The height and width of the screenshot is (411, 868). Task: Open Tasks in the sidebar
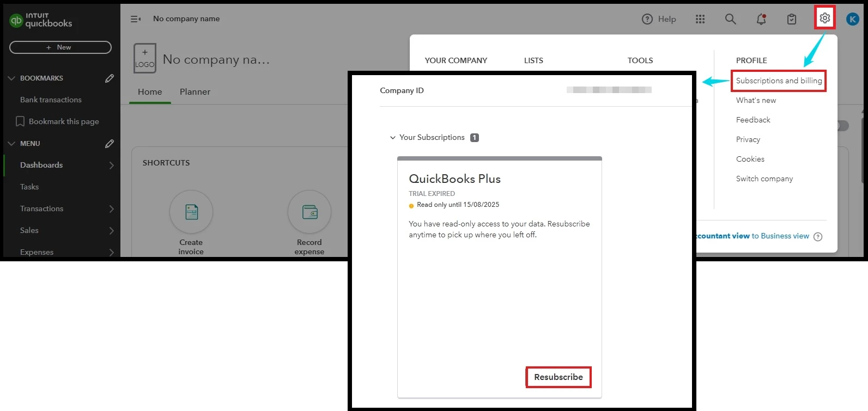click(x=29, y=187)
